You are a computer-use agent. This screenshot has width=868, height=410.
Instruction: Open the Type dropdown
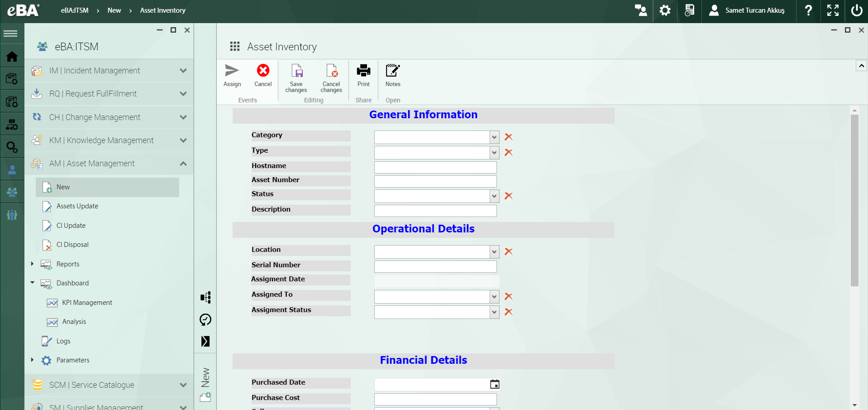click(x=494, y=153)
